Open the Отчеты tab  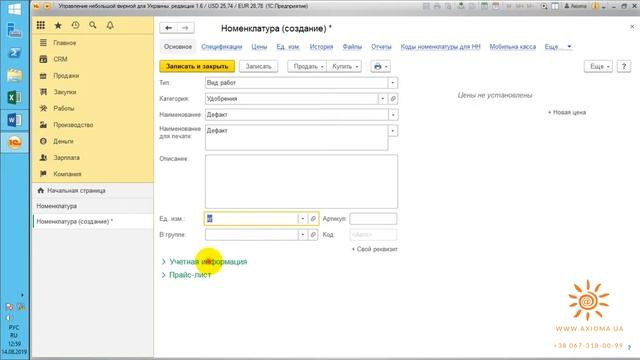coord(381,47)
